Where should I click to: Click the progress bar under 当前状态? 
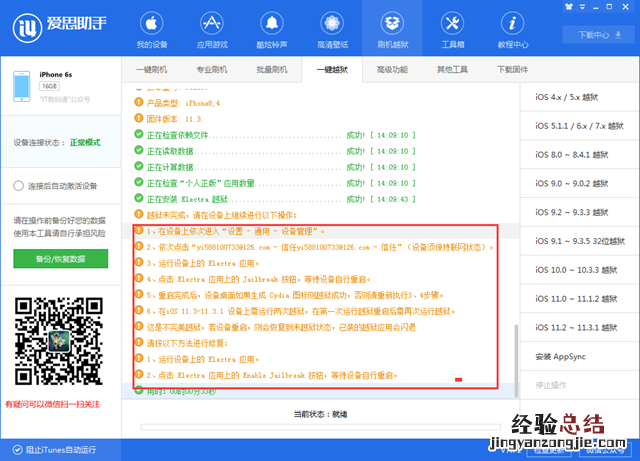click(x=321, y=427)
